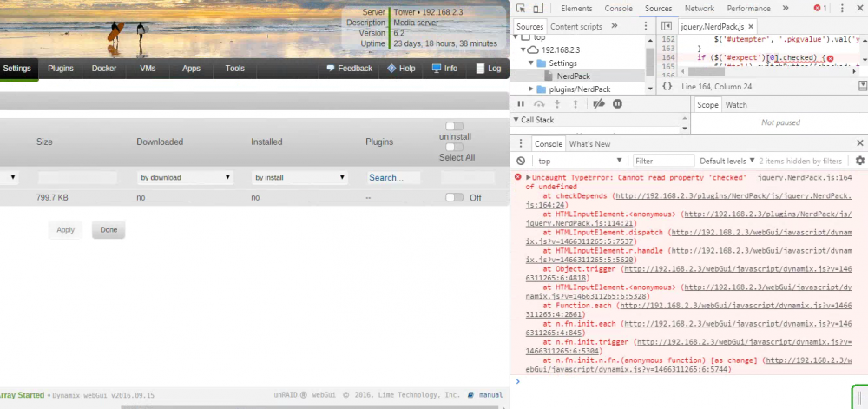Screen dimensions: 868x409
Task: Open console settings with the gear icon
Action: (x=859, y=161)
